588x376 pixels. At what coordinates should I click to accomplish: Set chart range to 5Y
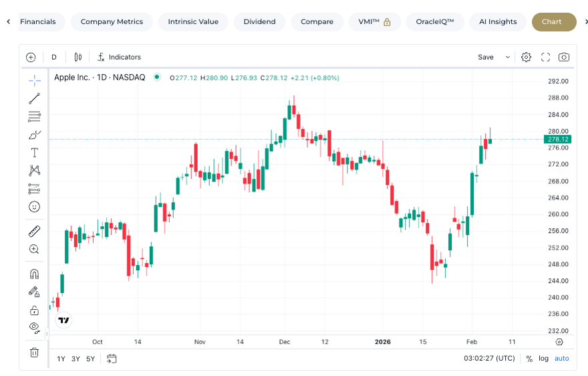click(90, 359)
